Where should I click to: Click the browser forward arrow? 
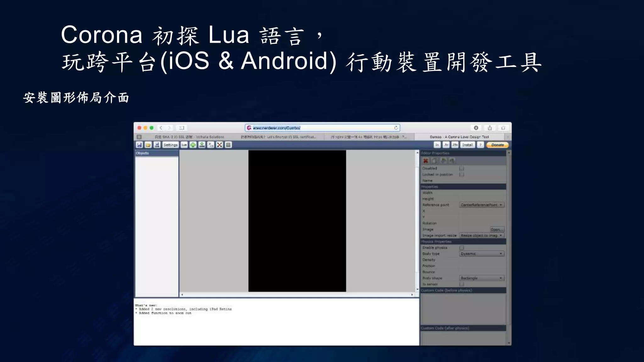[x=169, y=128]
